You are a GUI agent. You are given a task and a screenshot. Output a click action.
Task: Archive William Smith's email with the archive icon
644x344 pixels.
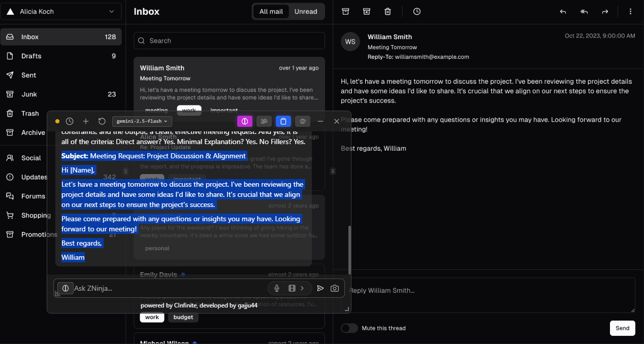pyautogui.click(x=345, y=11)
